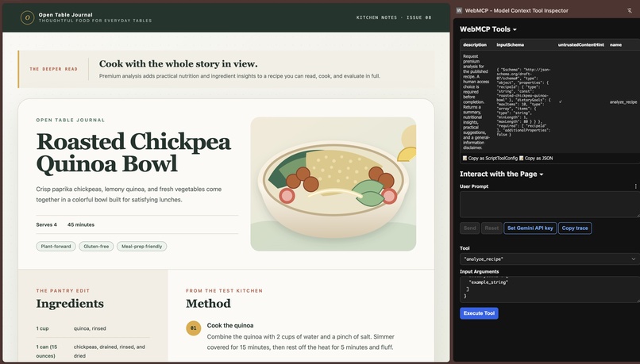This screenshot has width=640, height=364.
Task: Click 'THE DEEPER READ' label
Action: click(x=53, y=69)
